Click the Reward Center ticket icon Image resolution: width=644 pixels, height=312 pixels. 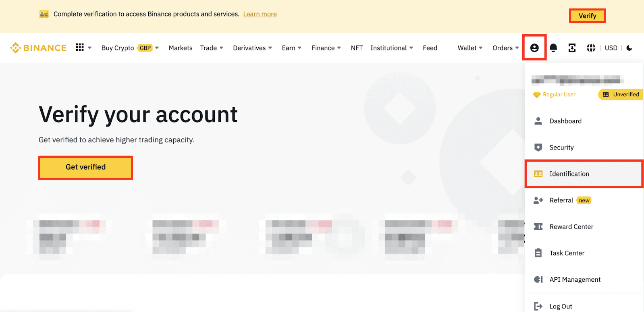tap(538, 227)
